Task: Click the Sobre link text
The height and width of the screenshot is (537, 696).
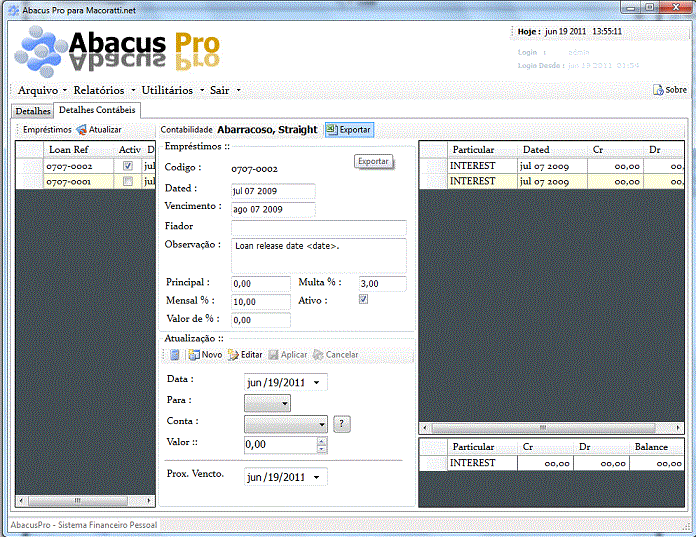Action: [676, 90]
